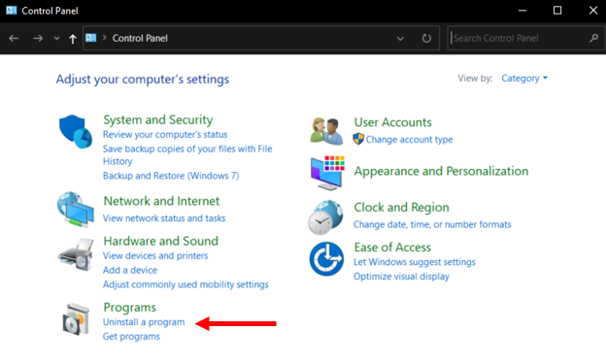606x364 pixels.
Task: Open the Appearance and Personalization monitor icon
Action: click(x=327, y=173)
